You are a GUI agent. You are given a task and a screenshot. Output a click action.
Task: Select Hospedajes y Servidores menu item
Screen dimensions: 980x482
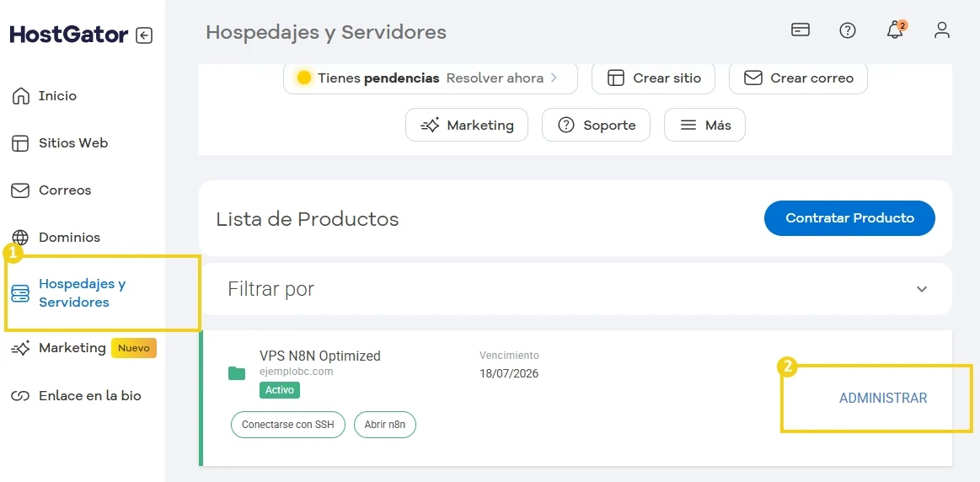[x=83, y=293]
